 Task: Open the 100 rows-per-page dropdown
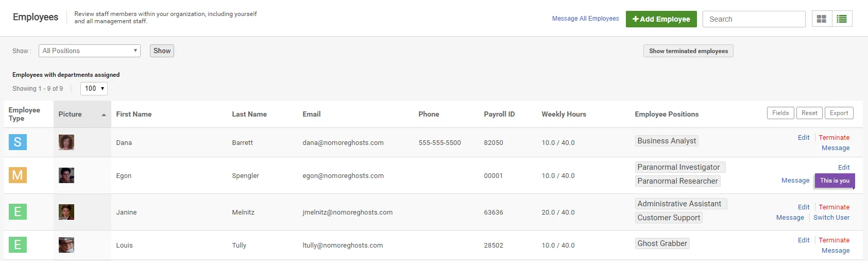pos(94,89)
